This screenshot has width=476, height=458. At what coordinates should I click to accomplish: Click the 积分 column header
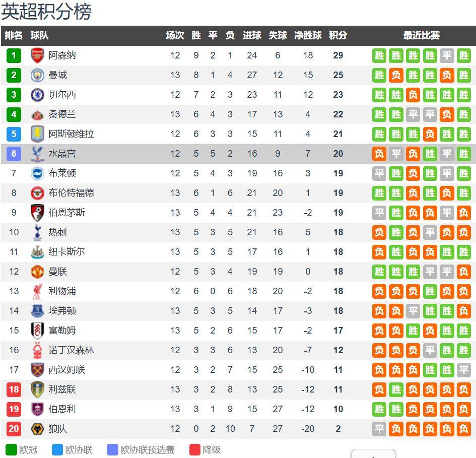tap(338, 35)
